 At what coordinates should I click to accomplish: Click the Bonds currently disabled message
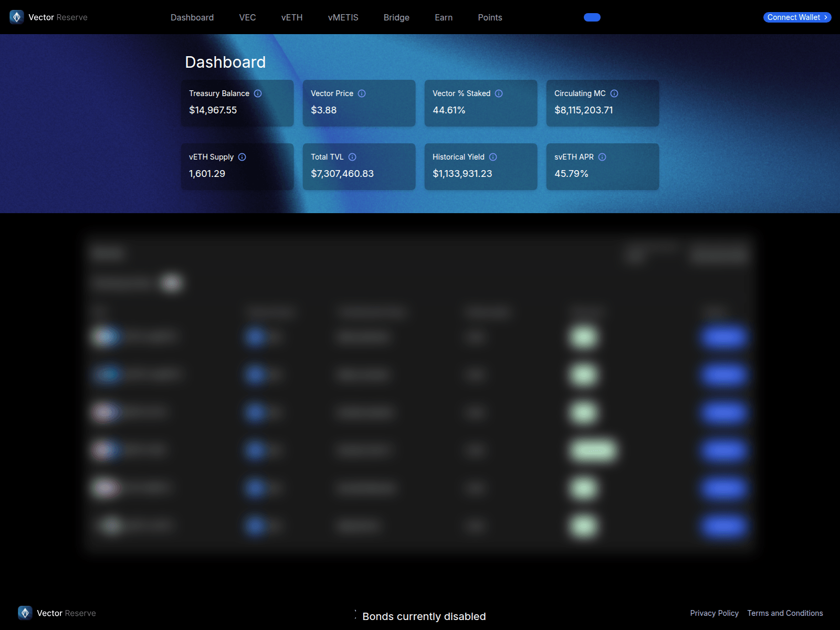coord(424,616)
